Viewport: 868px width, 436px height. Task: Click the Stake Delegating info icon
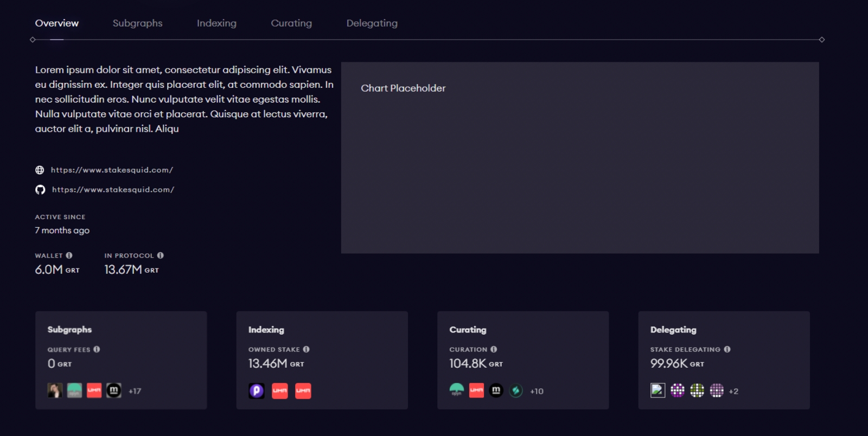(727, 350)
